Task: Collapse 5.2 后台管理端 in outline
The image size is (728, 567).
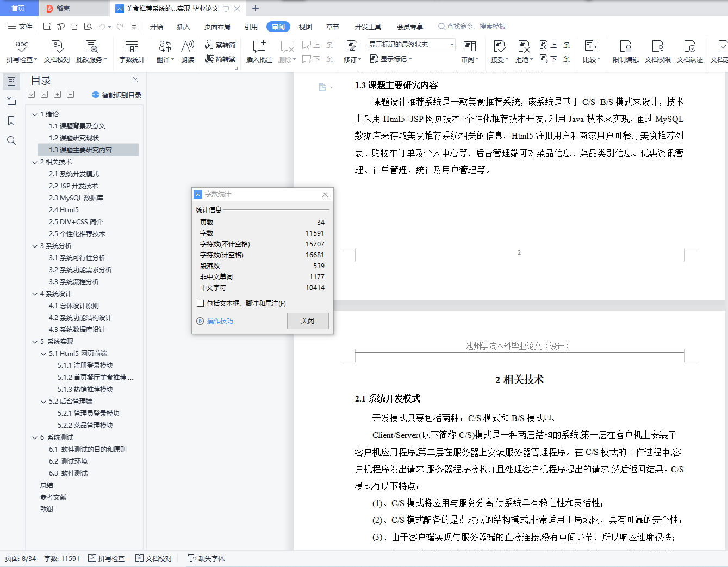Action: point(43,402)
